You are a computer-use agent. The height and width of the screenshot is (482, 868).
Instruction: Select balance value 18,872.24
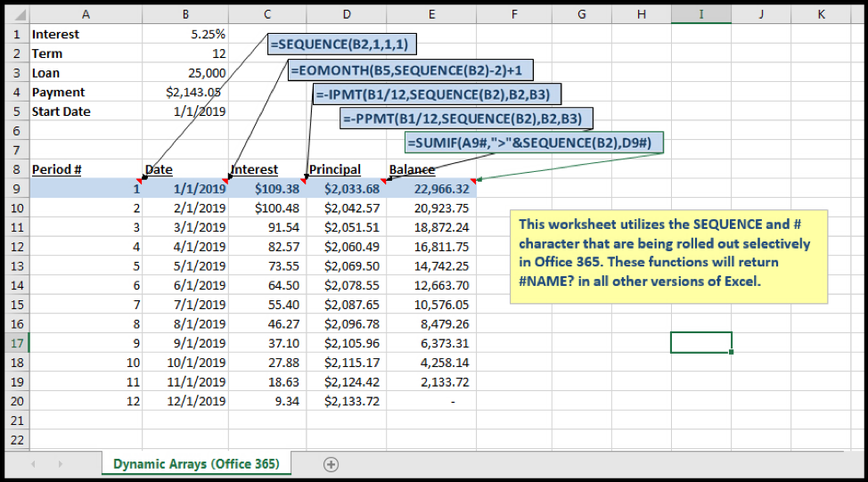tap(431, 227)
